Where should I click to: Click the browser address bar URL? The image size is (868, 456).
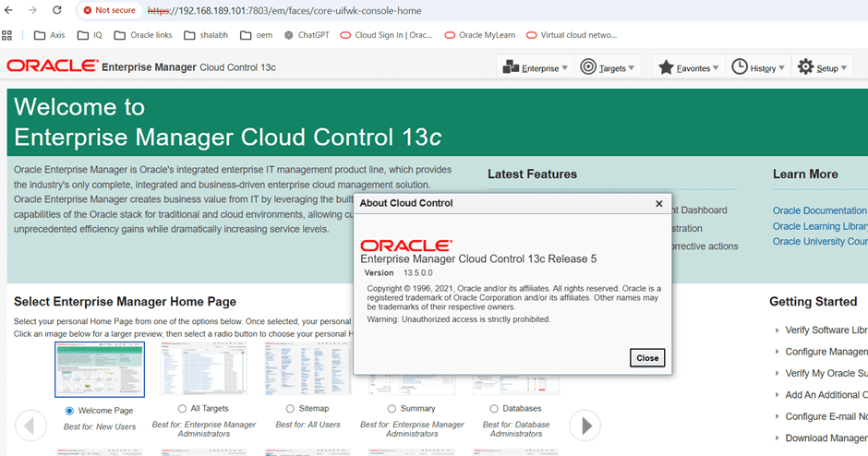[286, 10]
